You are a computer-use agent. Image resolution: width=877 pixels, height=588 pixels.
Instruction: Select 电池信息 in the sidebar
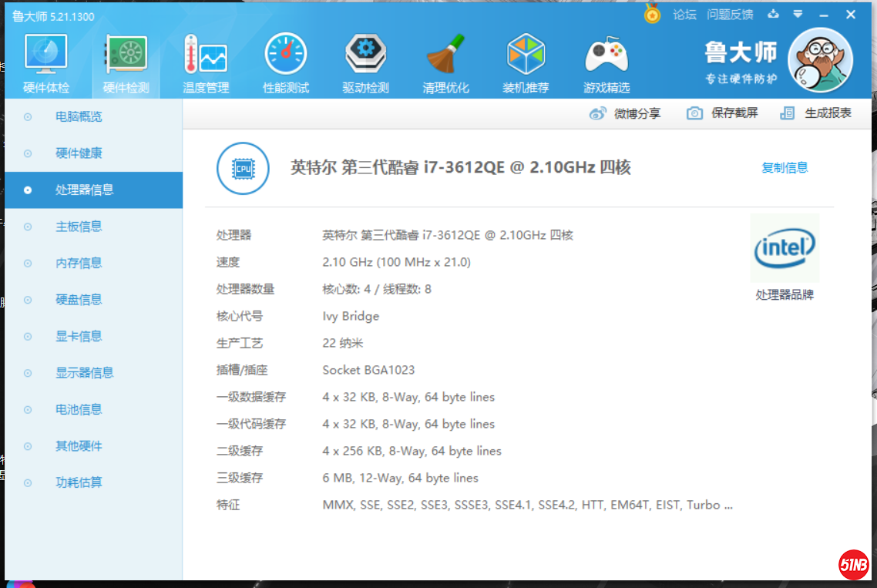(x=93, y=409)
